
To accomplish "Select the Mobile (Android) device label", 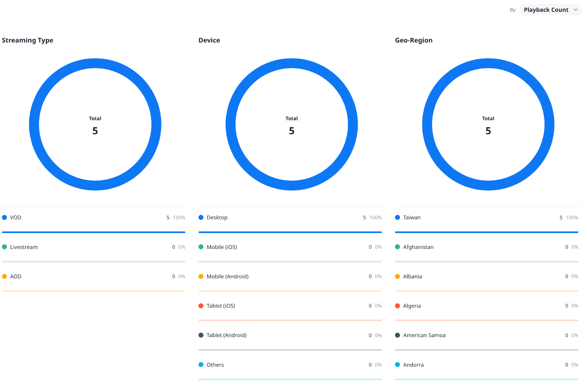I will pyautogui.click(x=227, y=276).
